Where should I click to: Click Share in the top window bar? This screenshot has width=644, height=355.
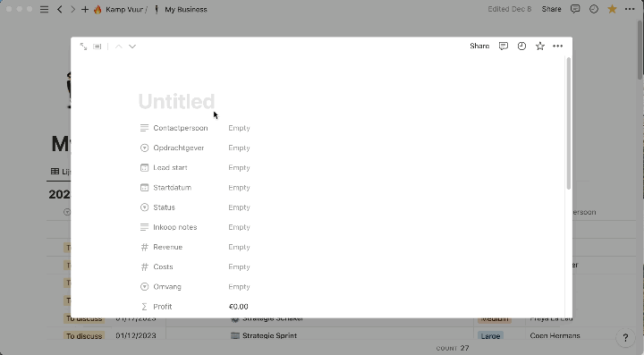[x=551, y=9]
